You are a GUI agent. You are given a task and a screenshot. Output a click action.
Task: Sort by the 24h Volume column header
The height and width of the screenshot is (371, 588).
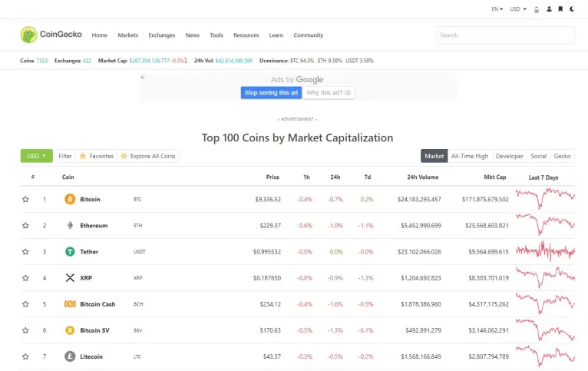[423, 177]
